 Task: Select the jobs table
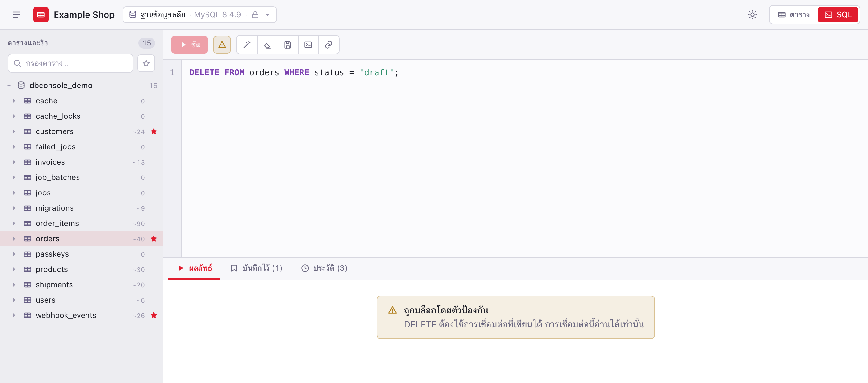(82, 193)
